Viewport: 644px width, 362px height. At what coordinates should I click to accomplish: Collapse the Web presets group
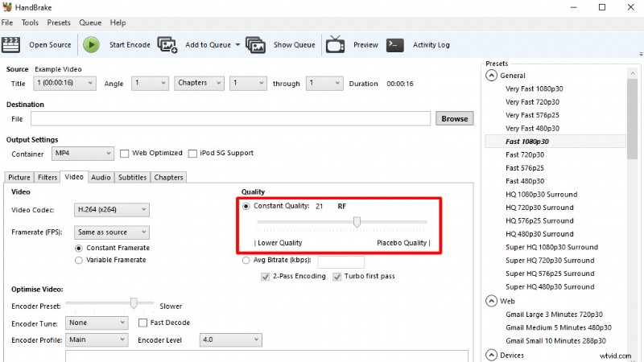[491, 301]
